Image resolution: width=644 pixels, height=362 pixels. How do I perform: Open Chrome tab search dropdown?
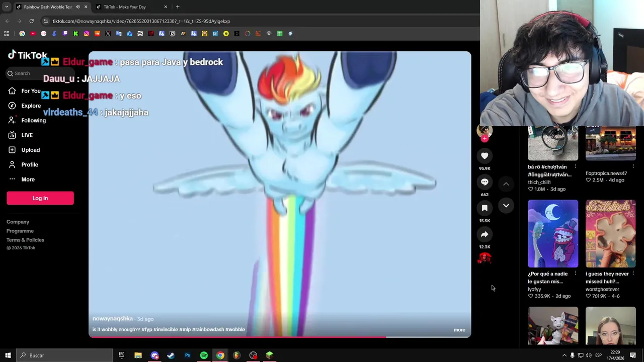click(7, 7)
